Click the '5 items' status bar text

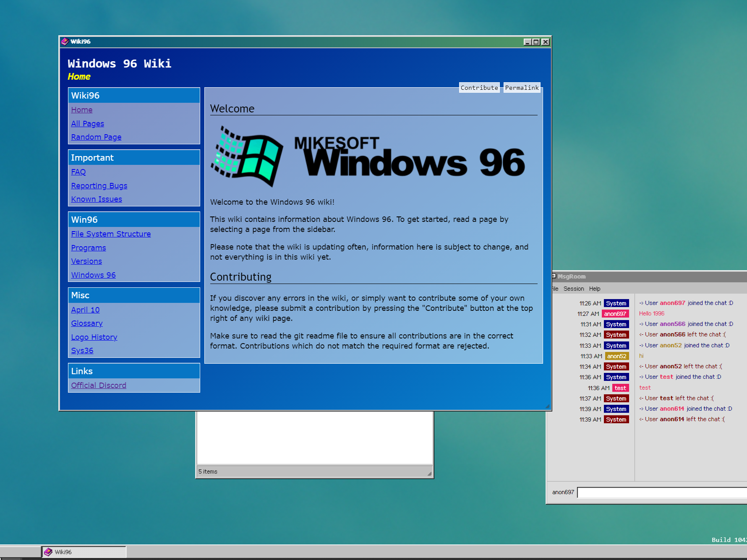[208, 471]
